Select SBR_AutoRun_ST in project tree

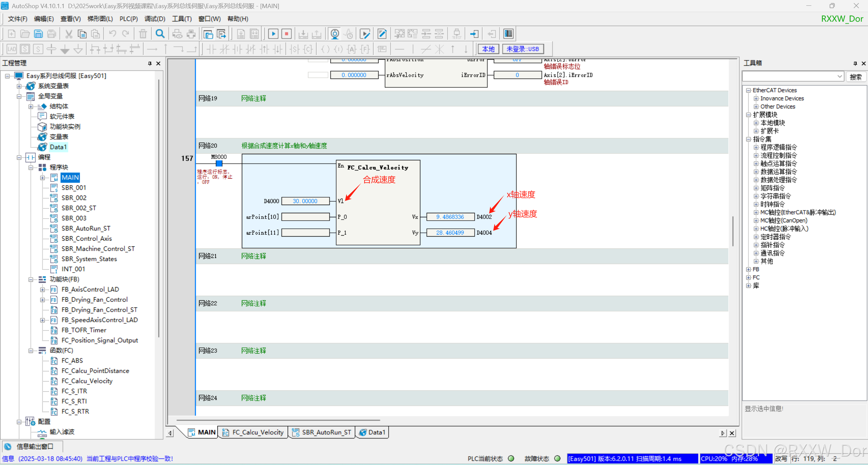click(85, 228)
